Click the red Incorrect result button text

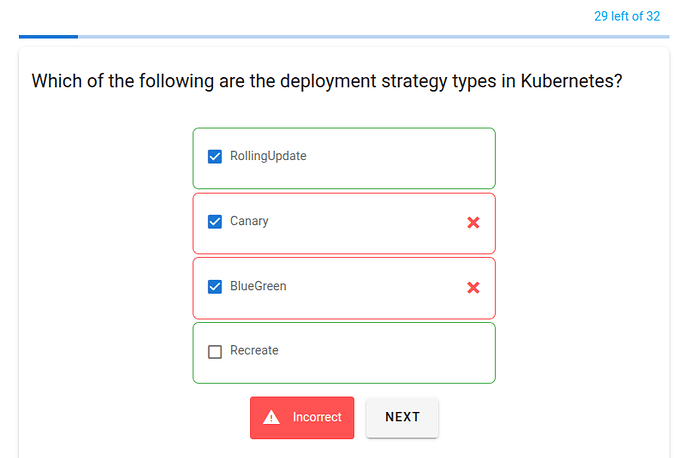(317, 417)
